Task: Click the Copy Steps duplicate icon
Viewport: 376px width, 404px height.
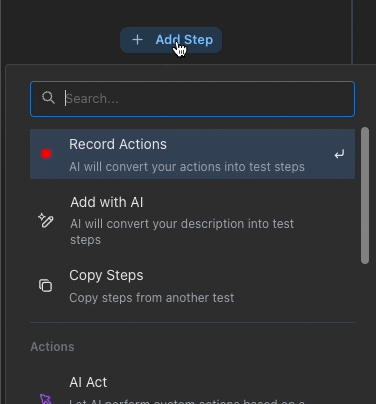Action: coord(46,286)
